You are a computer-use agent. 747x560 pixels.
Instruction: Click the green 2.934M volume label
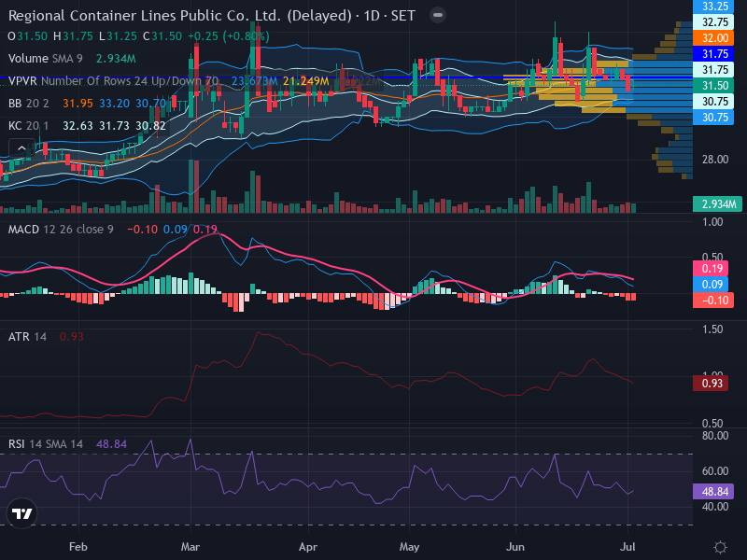pyautogui.click(x=717, y=204)
